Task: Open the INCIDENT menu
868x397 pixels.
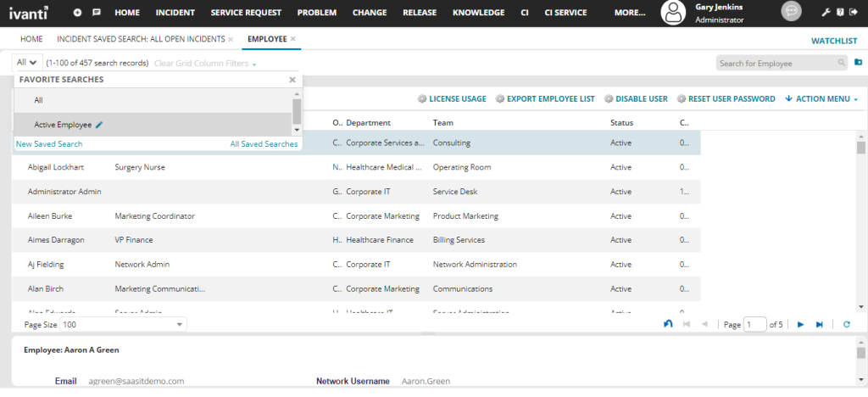Action: (175, 12)
